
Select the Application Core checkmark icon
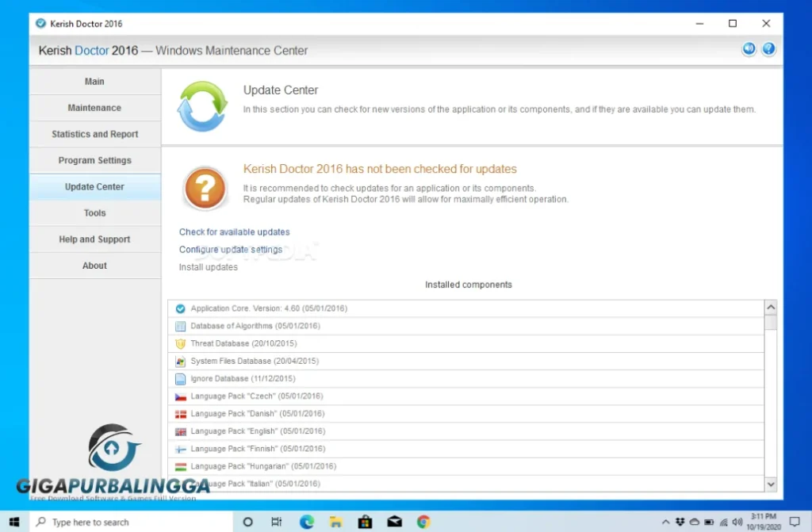tap(180, 308)
